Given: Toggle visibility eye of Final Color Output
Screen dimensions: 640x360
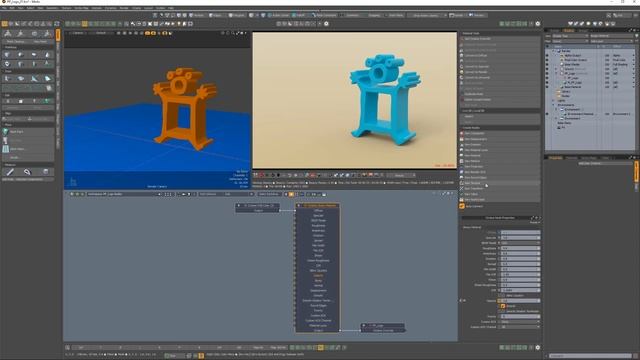Looking at the screenshot, I should pos(547,60).
